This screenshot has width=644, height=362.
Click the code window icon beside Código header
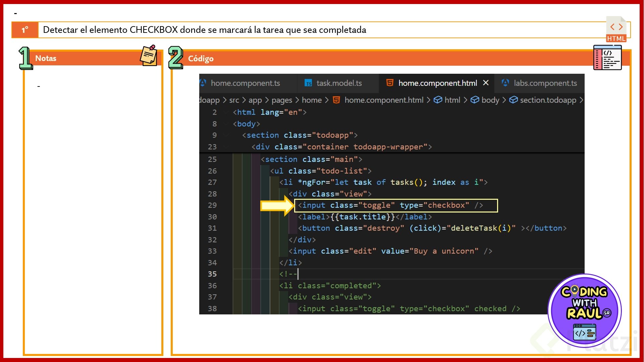pos(607,58)
